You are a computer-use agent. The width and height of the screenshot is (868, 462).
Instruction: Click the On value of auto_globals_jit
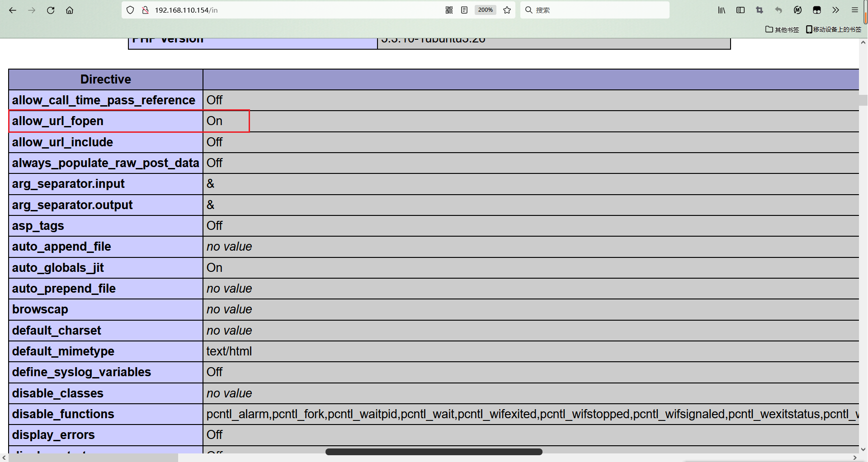(214, 268)
